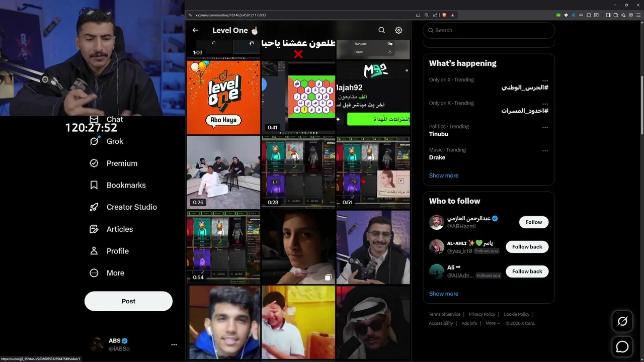Open the Extensions puzzle icon

pyautogui.click(x=588, y=15)
